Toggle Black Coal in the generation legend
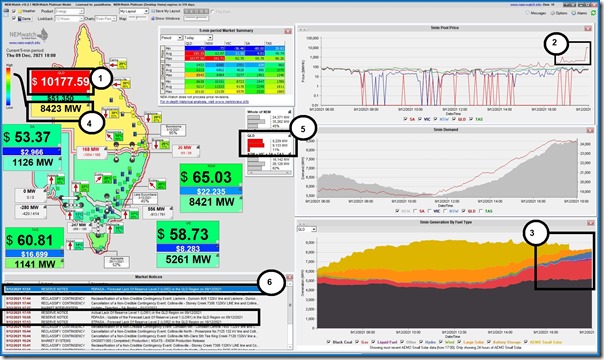Image resolution: width=604 pixels, height=360 pixels. click(328, 342)
